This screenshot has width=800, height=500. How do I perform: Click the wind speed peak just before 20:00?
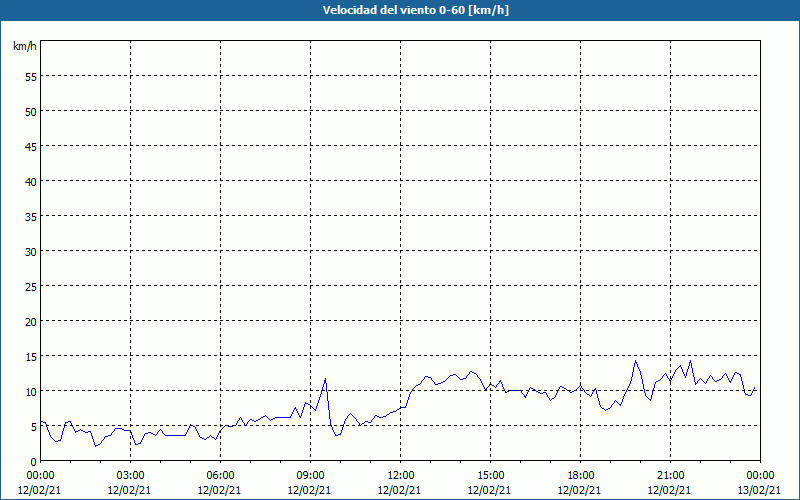coord(635,361)
